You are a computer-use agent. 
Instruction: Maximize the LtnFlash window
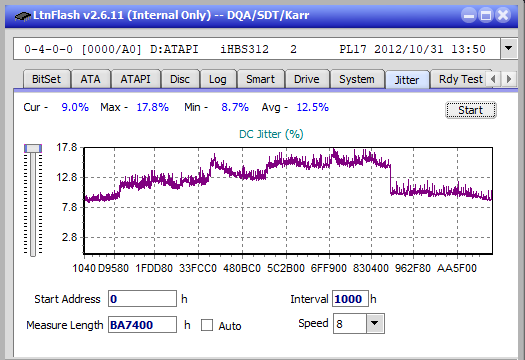pos(486,15)
